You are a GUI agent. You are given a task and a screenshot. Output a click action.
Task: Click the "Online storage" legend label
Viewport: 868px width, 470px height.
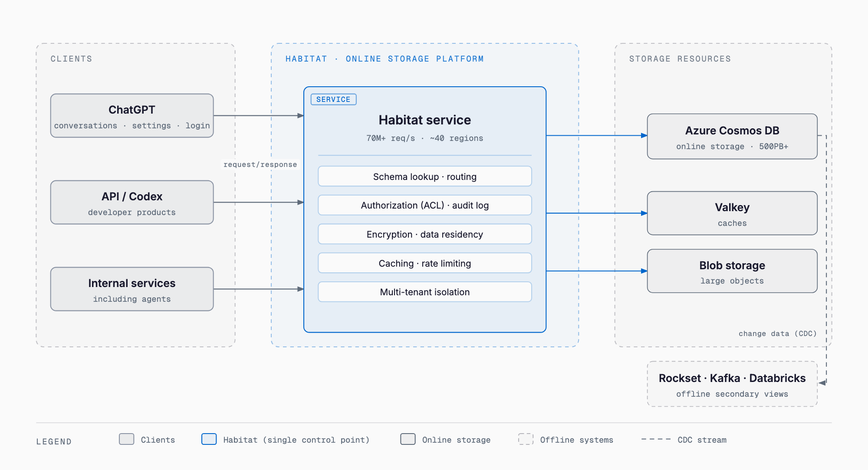(456, 440)
